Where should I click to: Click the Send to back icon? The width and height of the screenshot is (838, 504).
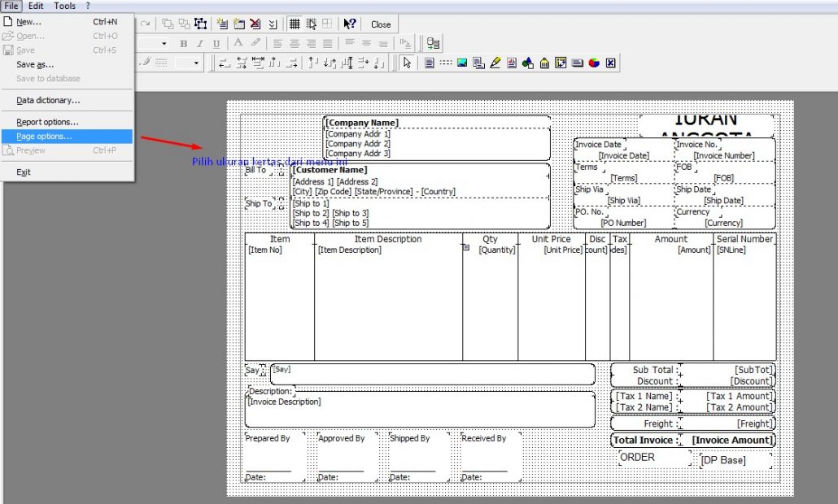[x=185, y=24]
